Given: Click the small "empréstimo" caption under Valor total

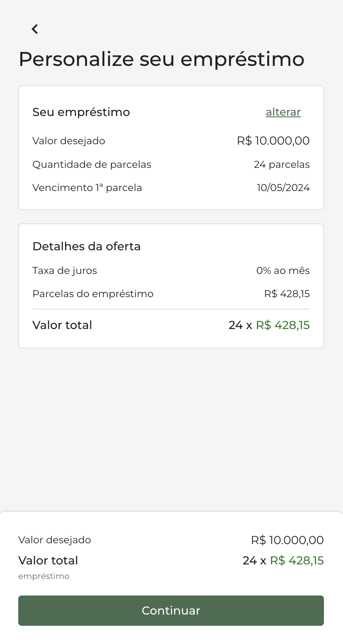Looking at the screenshot, I should (x=44, y=576).
